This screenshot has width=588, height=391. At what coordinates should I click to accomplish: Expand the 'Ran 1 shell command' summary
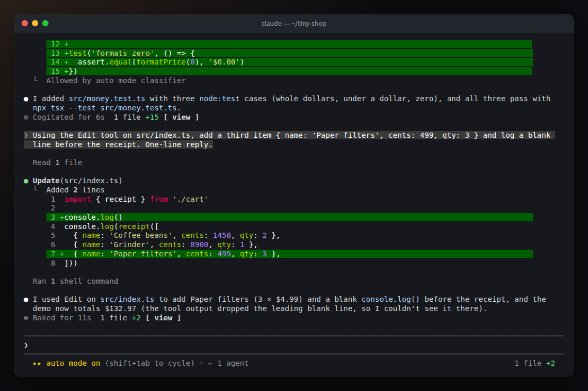[x=75, y=281]
